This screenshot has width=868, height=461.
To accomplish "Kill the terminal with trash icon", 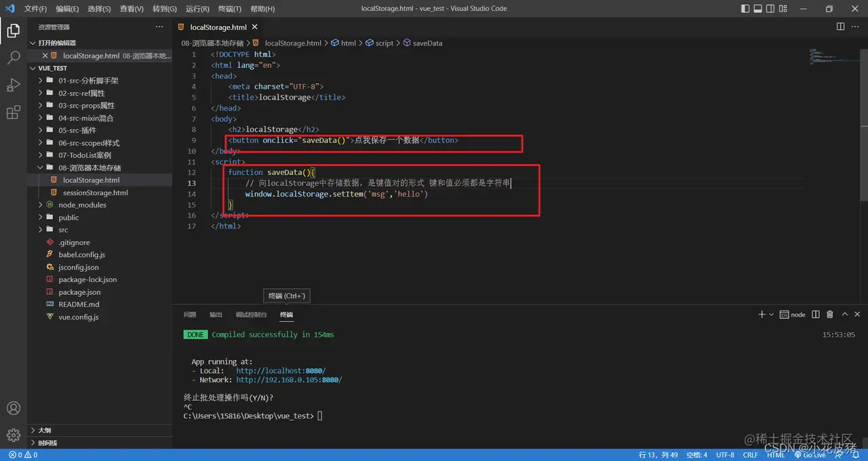I will pos(829,315).
